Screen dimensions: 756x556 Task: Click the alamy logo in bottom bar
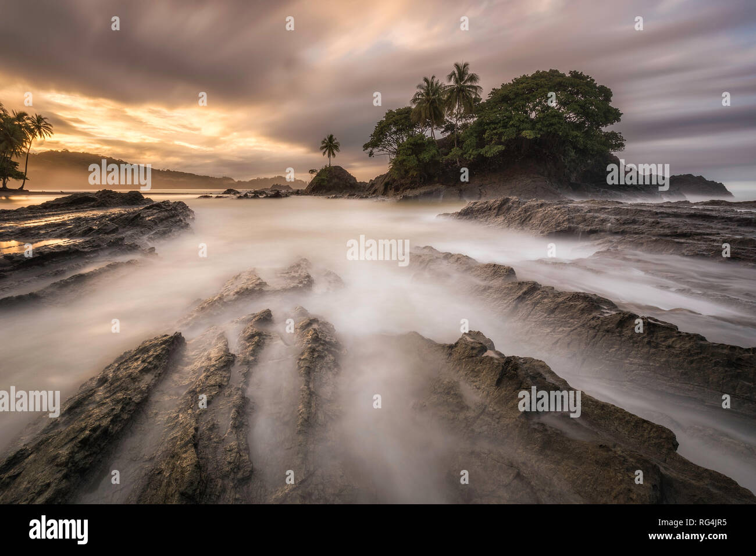[58, 530]
